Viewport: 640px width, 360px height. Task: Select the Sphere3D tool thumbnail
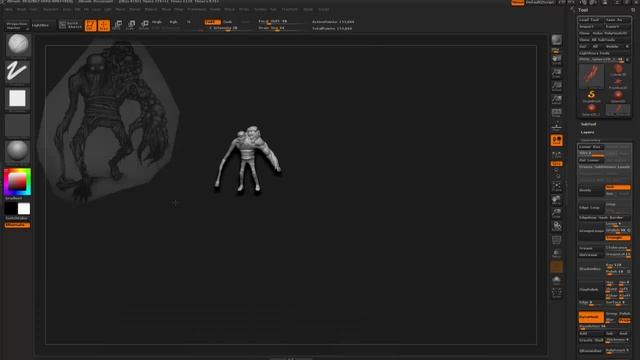[618, 96]
